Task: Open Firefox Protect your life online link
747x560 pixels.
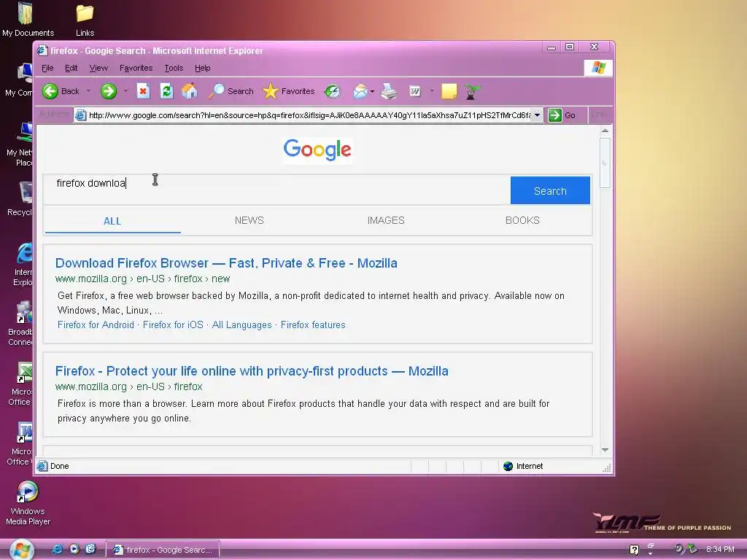Action: point(252,371)
